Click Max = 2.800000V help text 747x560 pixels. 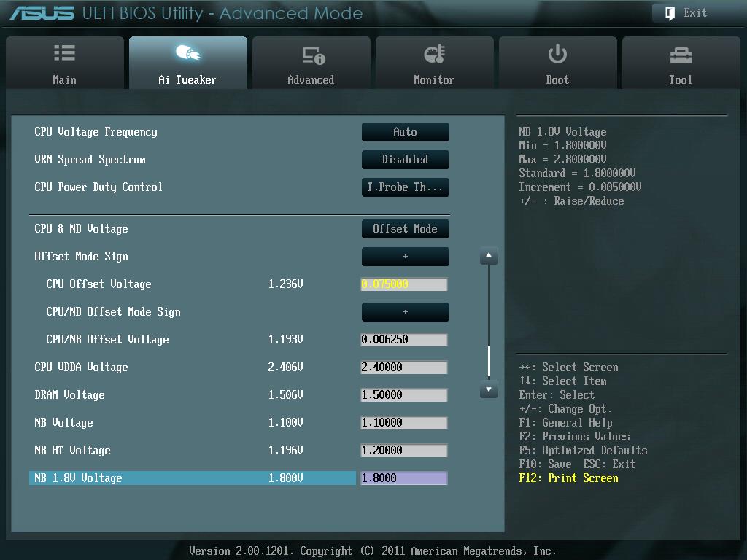pos(562,160)
